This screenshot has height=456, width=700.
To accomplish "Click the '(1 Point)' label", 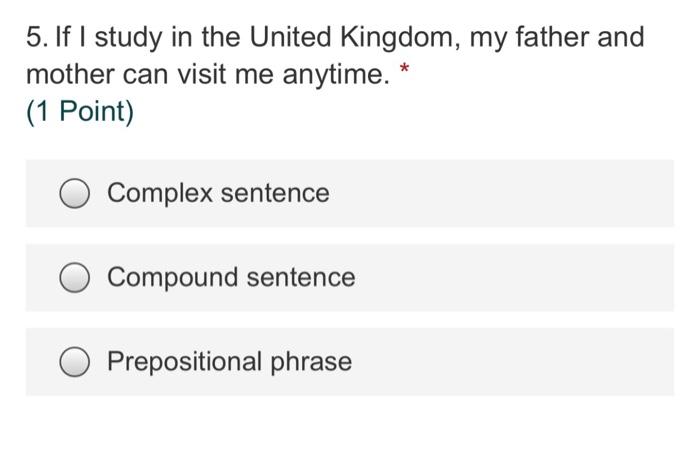I will click(79, 112).
